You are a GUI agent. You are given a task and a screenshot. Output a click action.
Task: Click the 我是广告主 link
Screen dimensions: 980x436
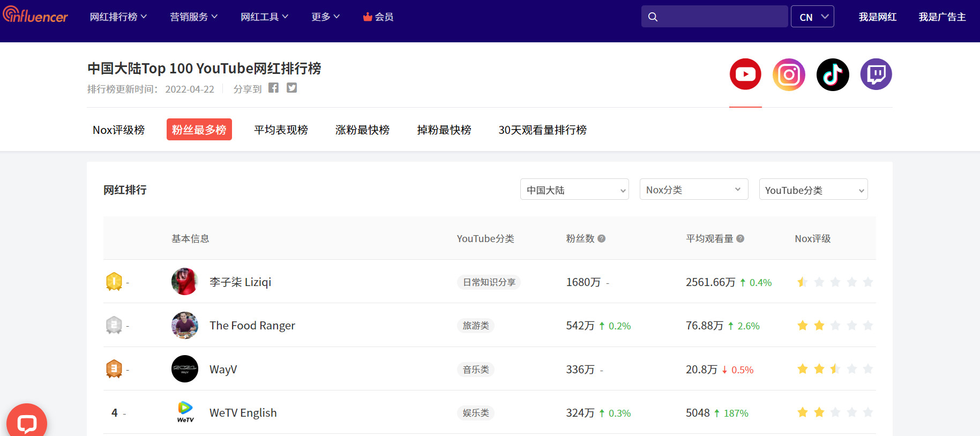pyautogui.click(x=942, y=17)
